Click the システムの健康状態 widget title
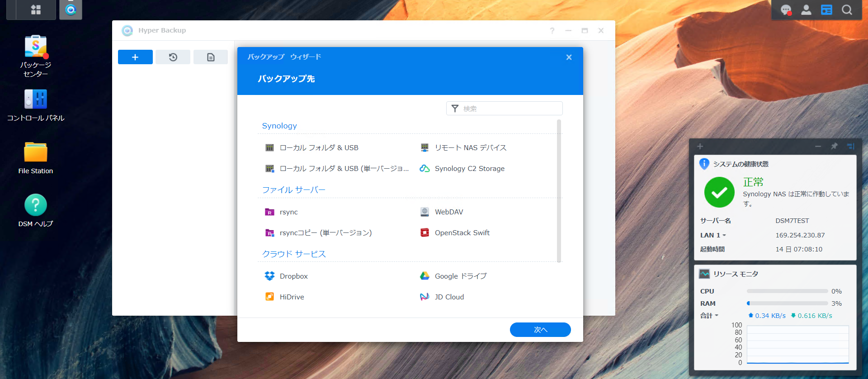Viewport: 868px width, 379px height. 741,164
